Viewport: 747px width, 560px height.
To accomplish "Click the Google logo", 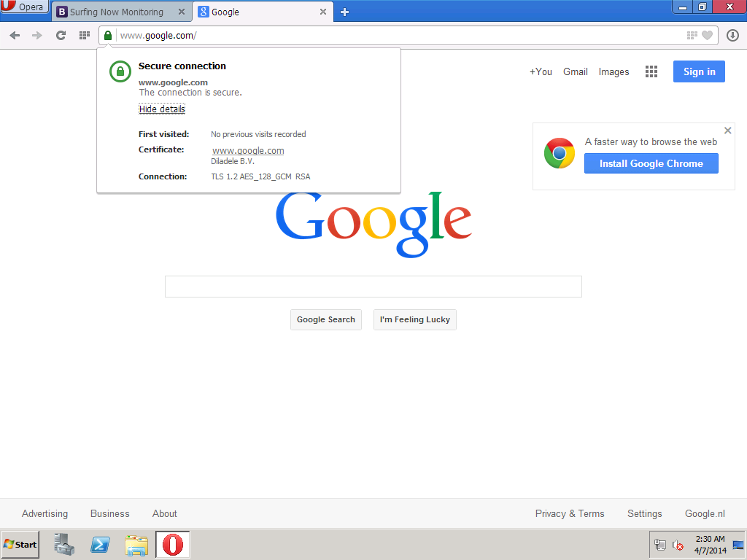I will coord(374,225).
